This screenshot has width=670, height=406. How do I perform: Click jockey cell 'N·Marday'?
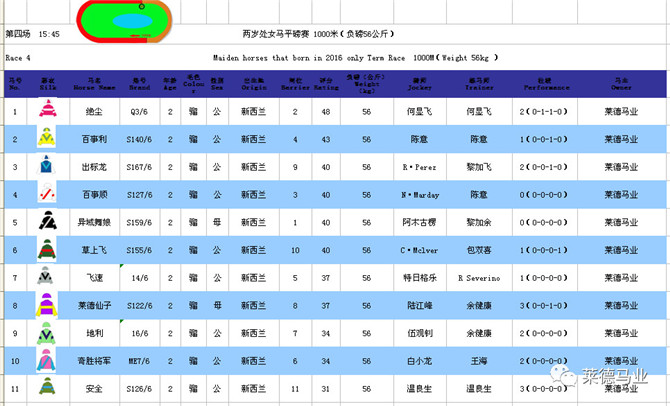(420, 195)
